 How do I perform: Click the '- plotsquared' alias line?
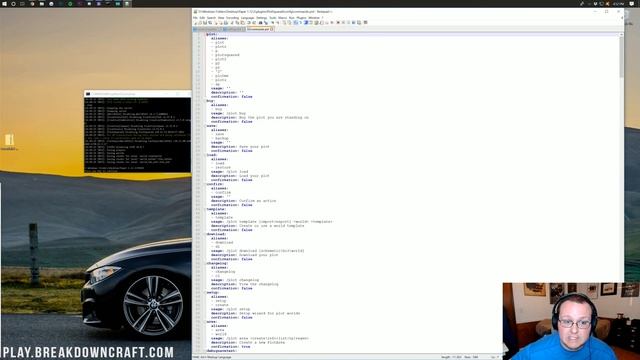coord(225,55)
